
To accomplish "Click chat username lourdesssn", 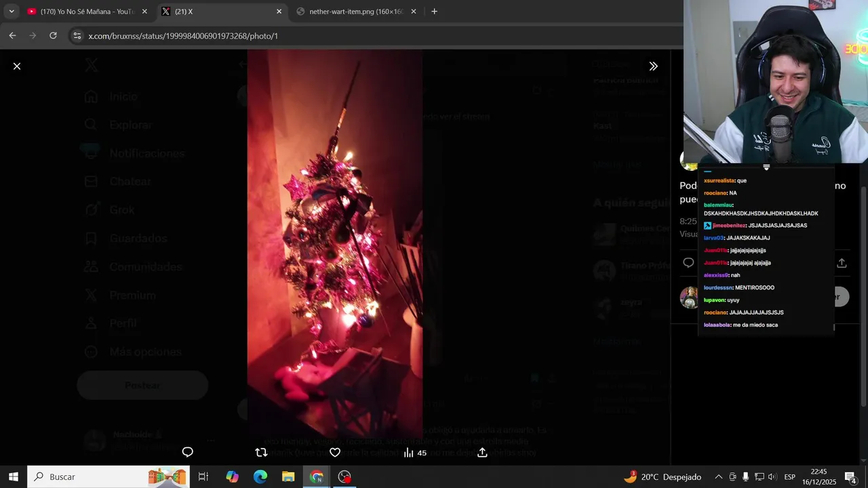I will tap(718, 287).
